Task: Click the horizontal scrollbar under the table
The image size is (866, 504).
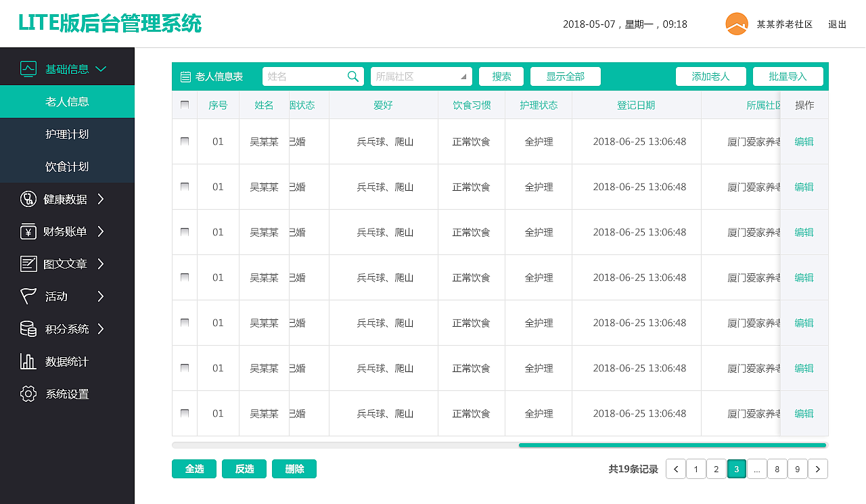Action: tap(672, 445)
